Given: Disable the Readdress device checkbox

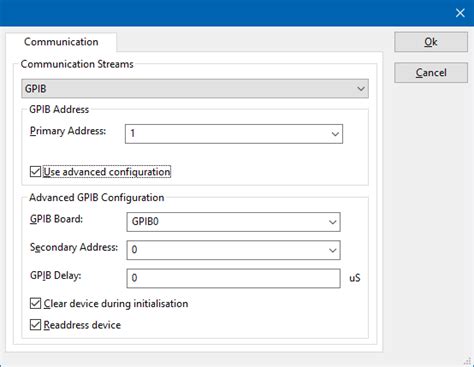Looking at the screenshot, I should 35,325.
